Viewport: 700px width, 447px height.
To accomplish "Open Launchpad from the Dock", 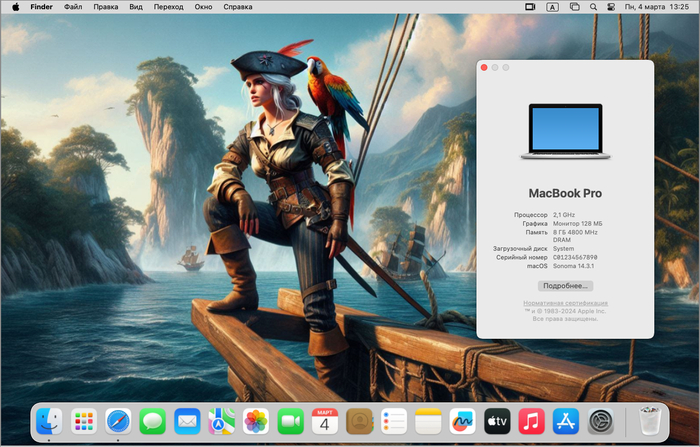I will [83, 421].
